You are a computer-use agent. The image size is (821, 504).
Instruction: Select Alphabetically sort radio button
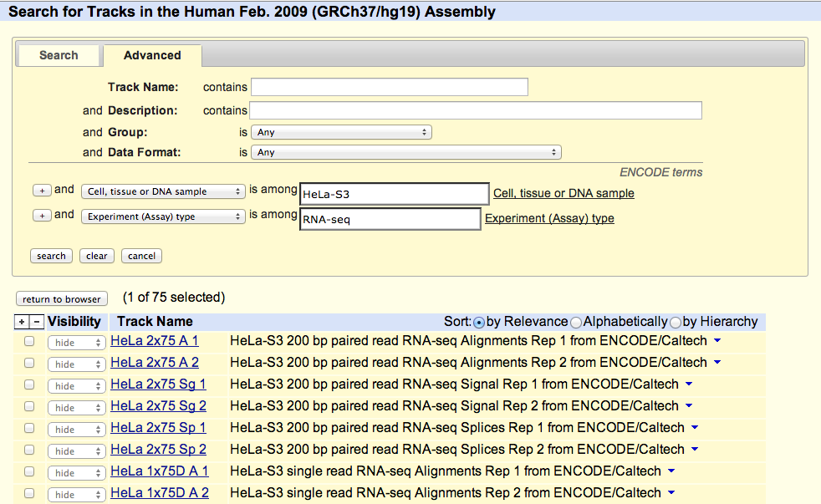(576, 323)
